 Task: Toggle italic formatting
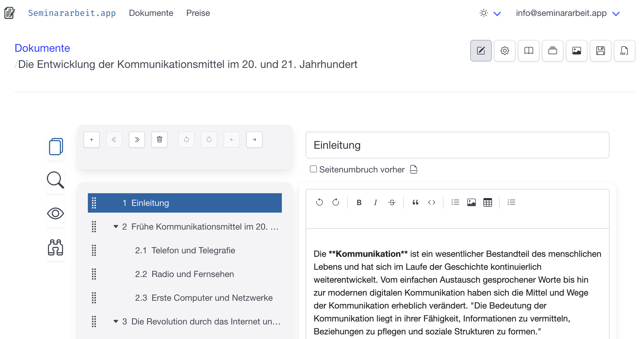(x=375, y=202)
